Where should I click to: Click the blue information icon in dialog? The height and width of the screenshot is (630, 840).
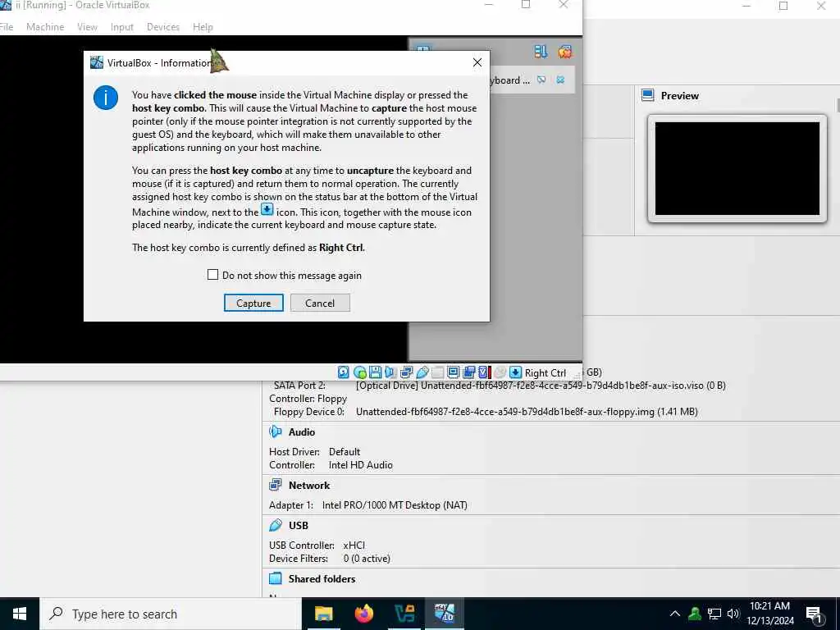click(x=106, y=98)
